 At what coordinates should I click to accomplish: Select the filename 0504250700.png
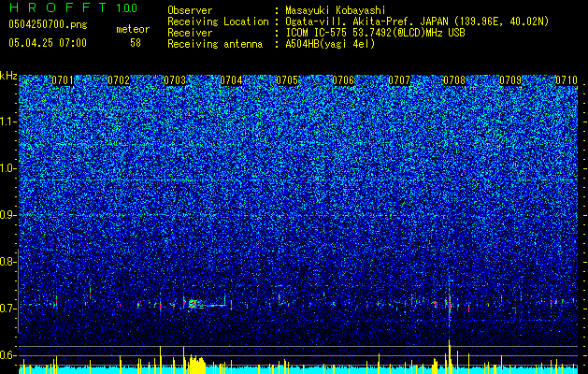(48, 25)
